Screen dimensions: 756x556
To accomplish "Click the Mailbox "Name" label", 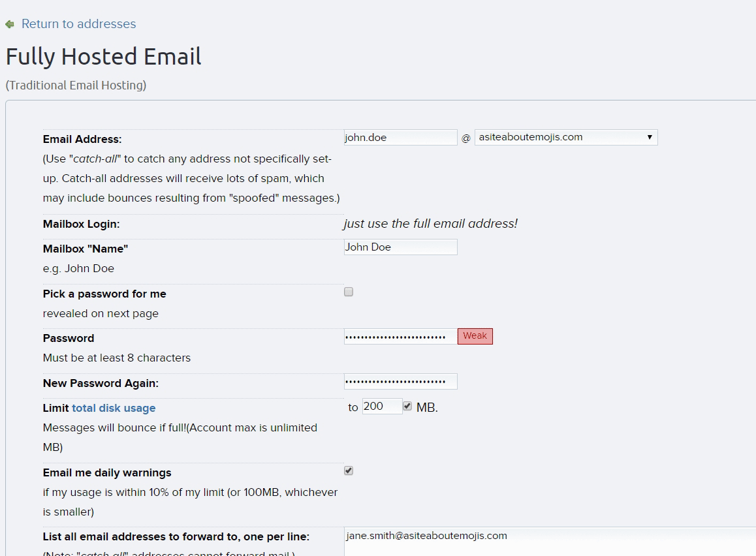I will [x=86, y=249].
